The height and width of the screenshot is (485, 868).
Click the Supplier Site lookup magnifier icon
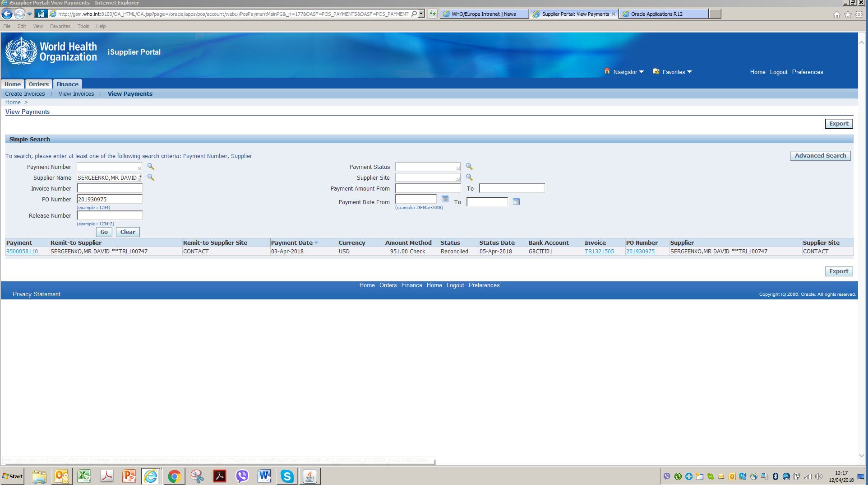click(x=469, y=177)
